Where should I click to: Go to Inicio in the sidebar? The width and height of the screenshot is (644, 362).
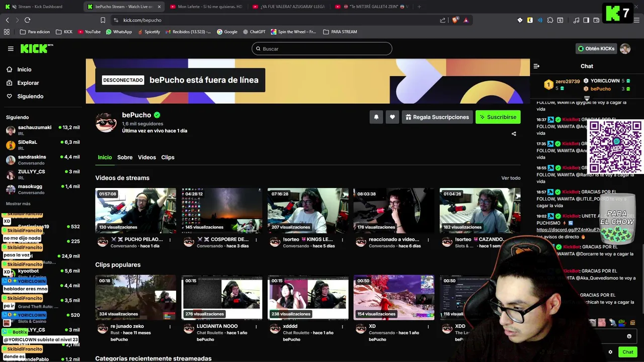point(24,69)
